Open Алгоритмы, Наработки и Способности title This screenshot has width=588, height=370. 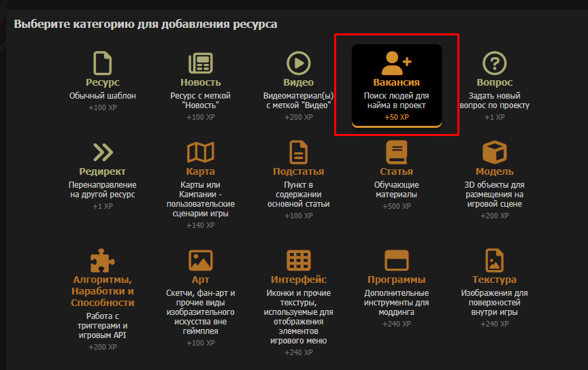tap(102, 291)
